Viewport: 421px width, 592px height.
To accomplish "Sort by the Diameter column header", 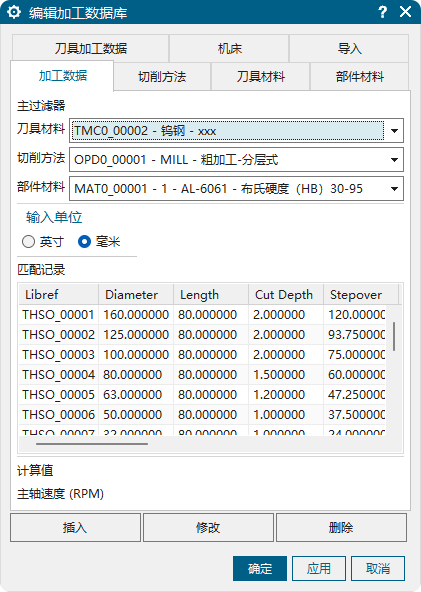I will pyautogui.click(x=136, y=294).
